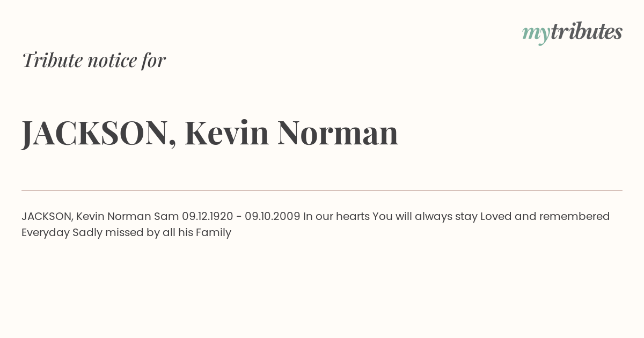The height and width of the screenshot is (338, 644).
Task: Click "JACKSON," at start of body paragraph
Action: click(47, 217)
